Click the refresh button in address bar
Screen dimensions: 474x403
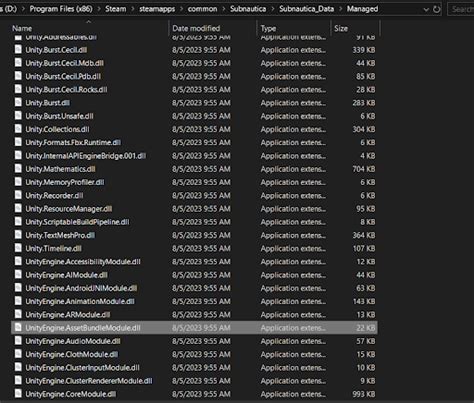coord(436,9)
